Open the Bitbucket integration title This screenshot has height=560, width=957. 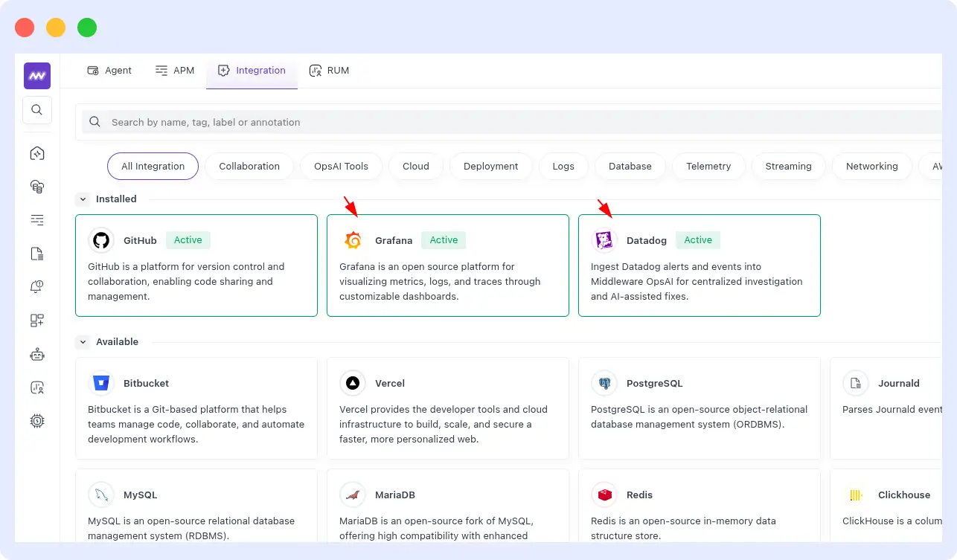pyautogui.click(x=146, y=383)
